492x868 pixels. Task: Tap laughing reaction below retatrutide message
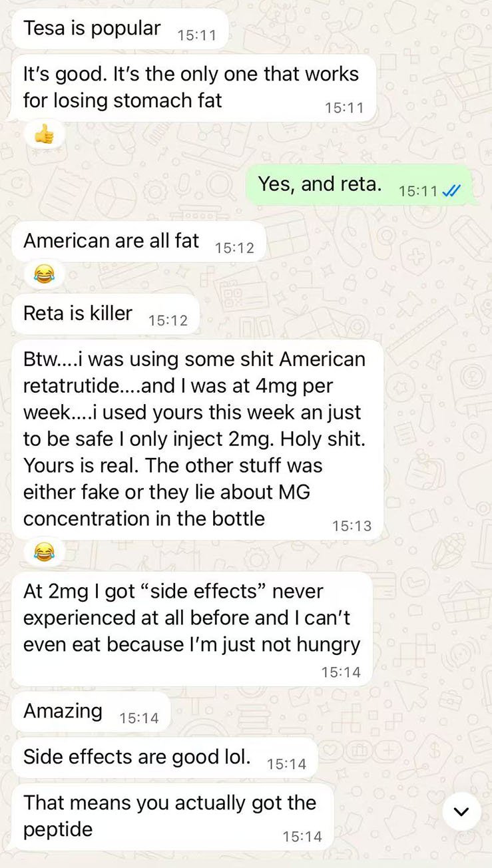pyautogui.click(x=44, y=550)
